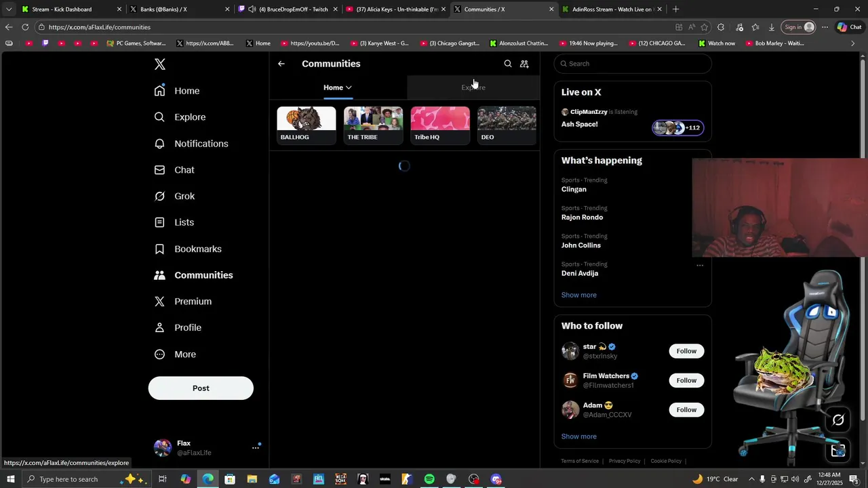This screenshot has width=868, height=488.
Task: Open the Bob Marley bookmark
Action: click(x=774, y=43)
